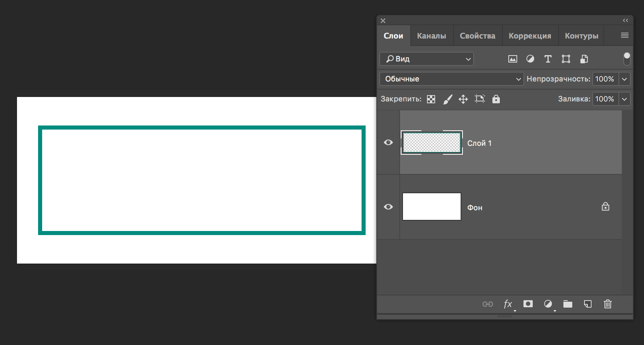The height and width of the screenshot is (345, 644).
Task: Expand the Непрозрачность opacity dropdown arrow
Action: [624, 79]
